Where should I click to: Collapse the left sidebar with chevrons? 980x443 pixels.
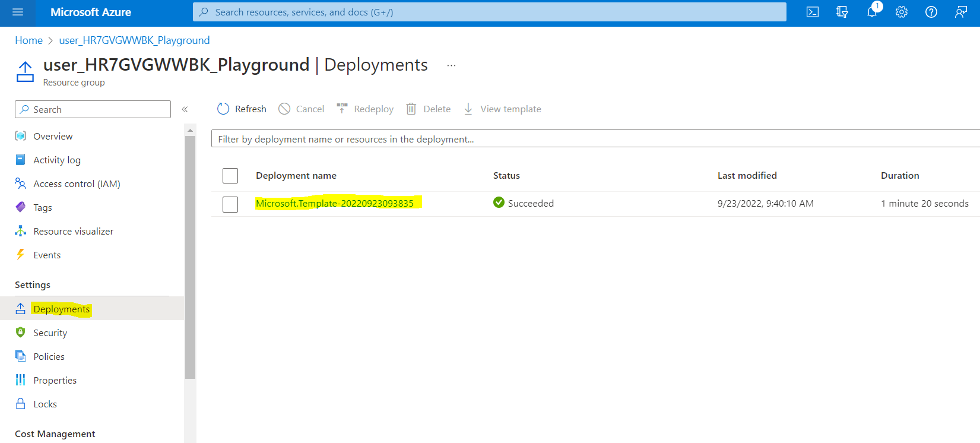coord(185,109)
